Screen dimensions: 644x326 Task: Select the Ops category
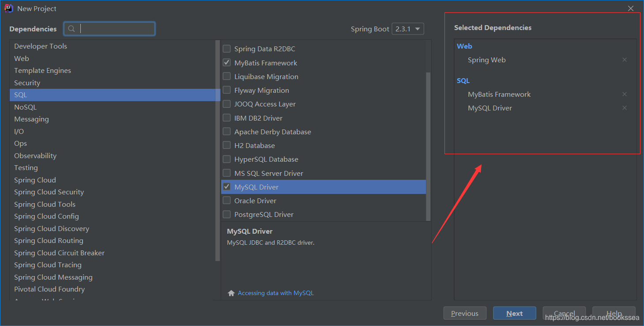pyautogui.click(x=112, y=143)
